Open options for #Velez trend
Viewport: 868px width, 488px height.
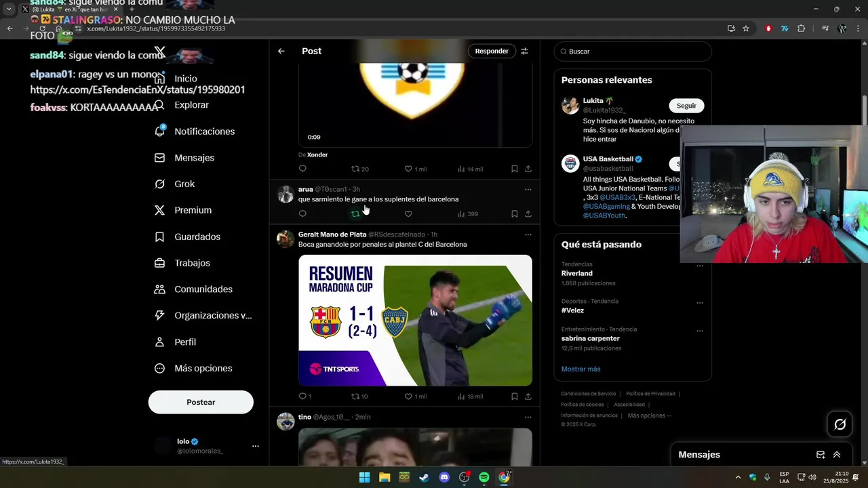(x=700, y=303)
